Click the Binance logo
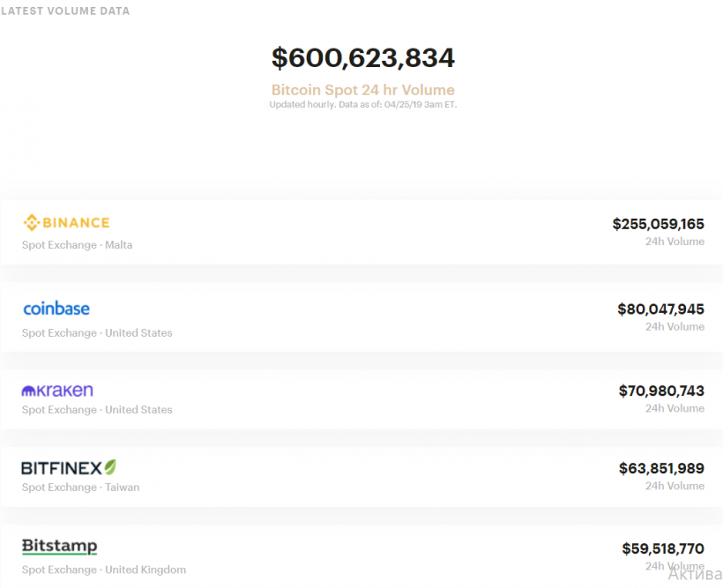Image resolution: width=723 pixels, height=588 pixels. point(66,223)
